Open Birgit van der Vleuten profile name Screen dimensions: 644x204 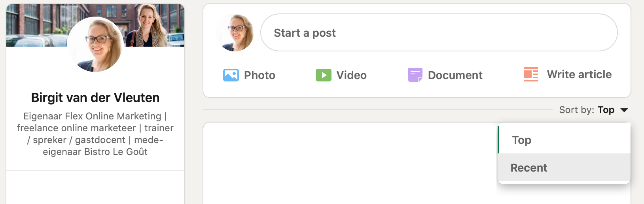pyautogui.click(x=95, y=98)
